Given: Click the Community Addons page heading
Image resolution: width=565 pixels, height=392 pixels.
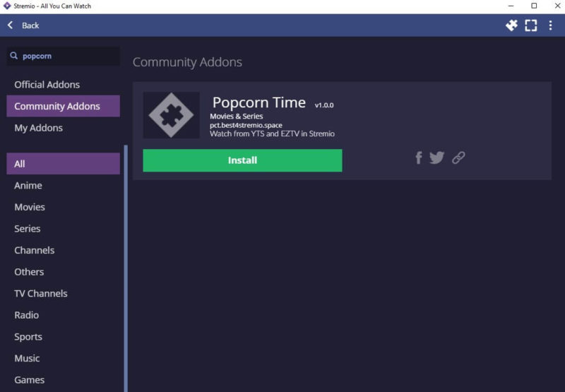Looking at the screenshot, I should [187, 62].
